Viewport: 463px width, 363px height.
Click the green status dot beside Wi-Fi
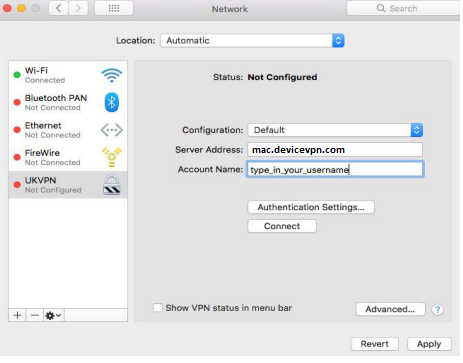17,75
